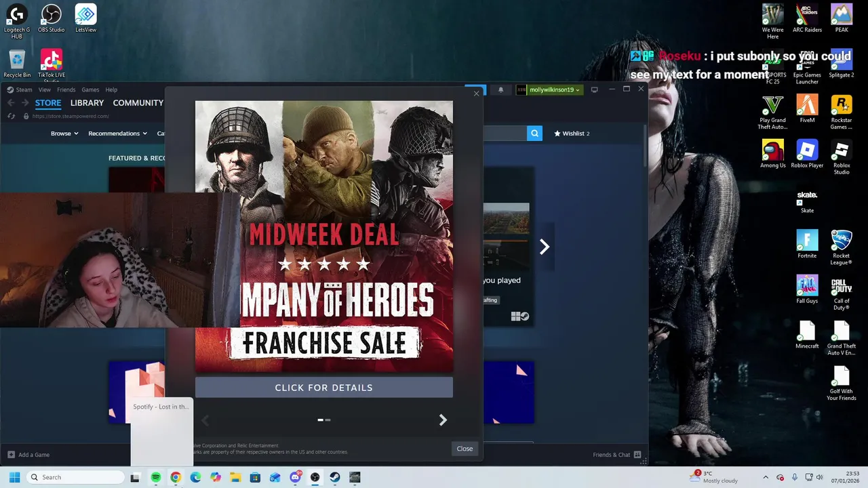This screenshot has width=868, height=488.
Task: Switch to the COMMUNITY tab
Action: pyautogui.click(x=138, y=103)
